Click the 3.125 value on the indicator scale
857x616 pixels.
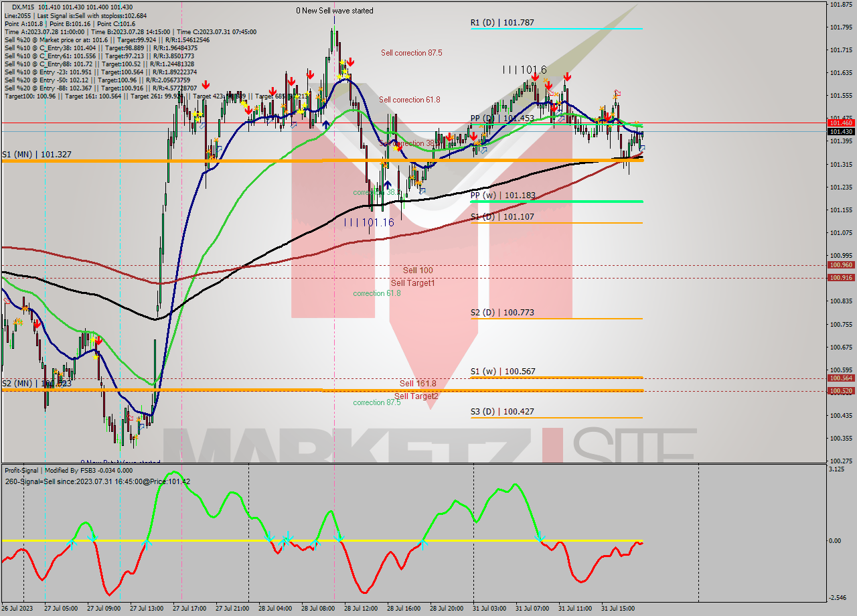click(x=837, y=469)
